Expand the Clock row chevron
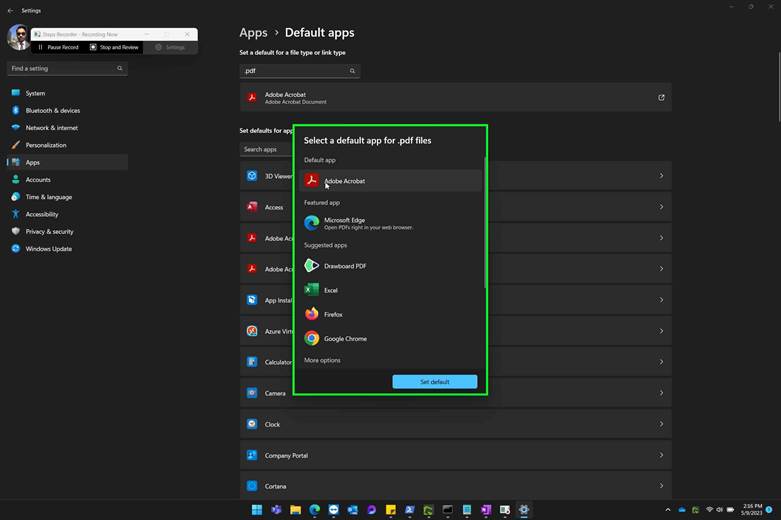Viewport: 781px width, 520px height. click(x=661, y=424)
